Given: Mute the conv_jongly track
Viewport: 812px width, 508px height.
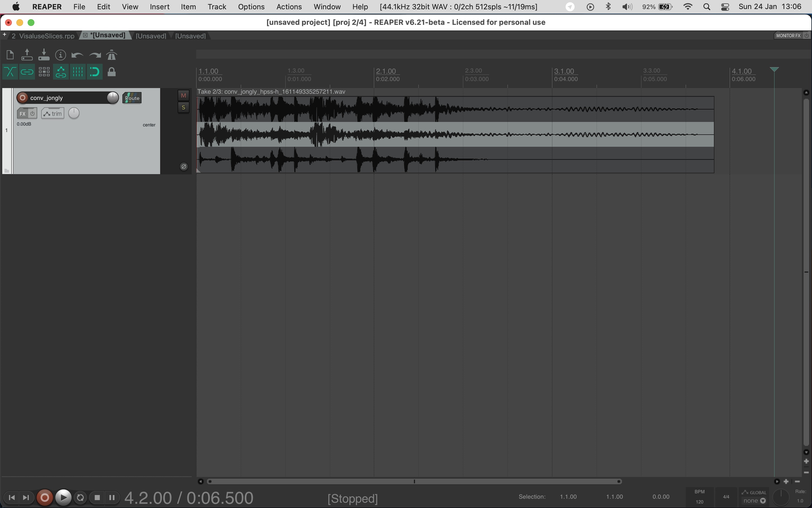Looking at the screenshot, I should coord(184,95).
